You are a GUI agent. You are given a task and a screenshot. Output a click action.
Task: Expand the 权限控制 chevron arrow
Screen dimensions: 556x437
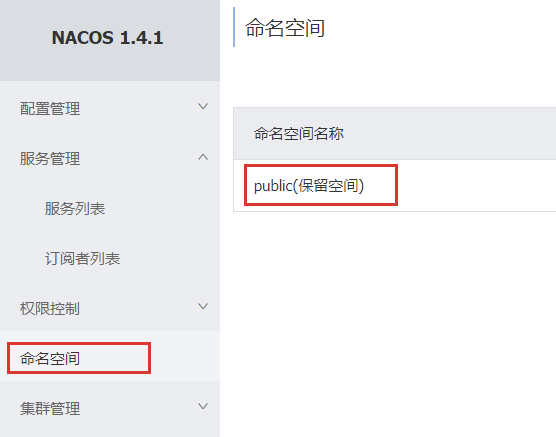point(203,306)
